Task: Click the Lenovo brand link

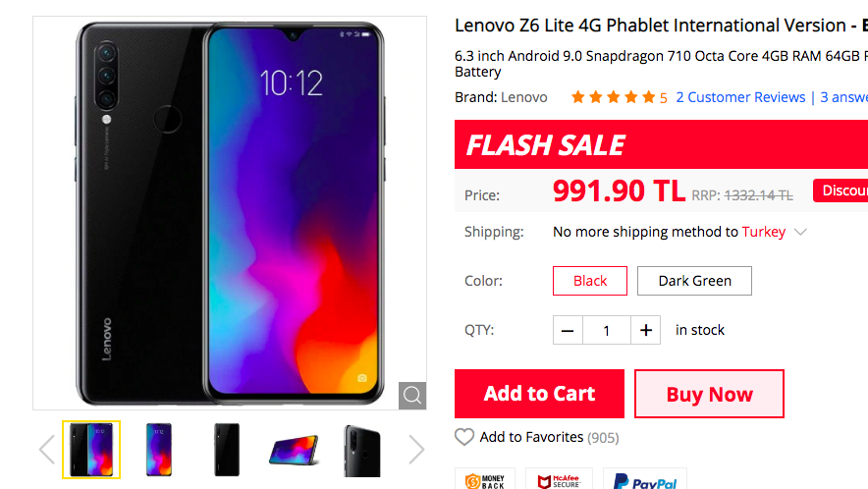Action: 523,97
